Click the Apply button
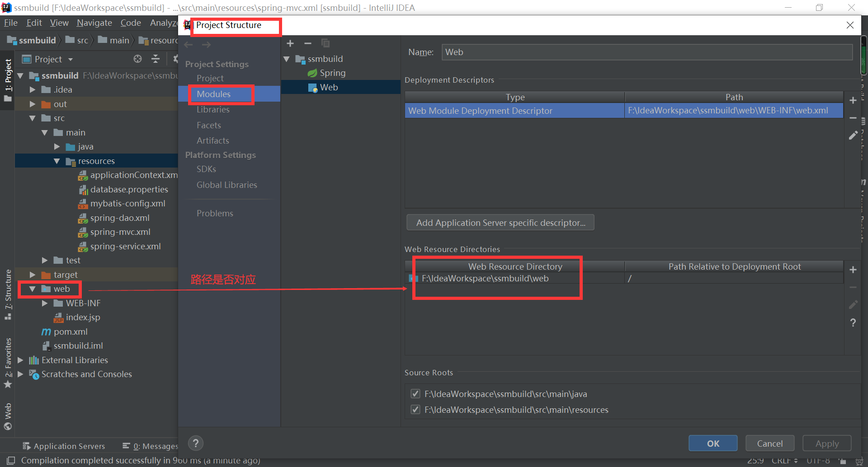 pos(827,443)
